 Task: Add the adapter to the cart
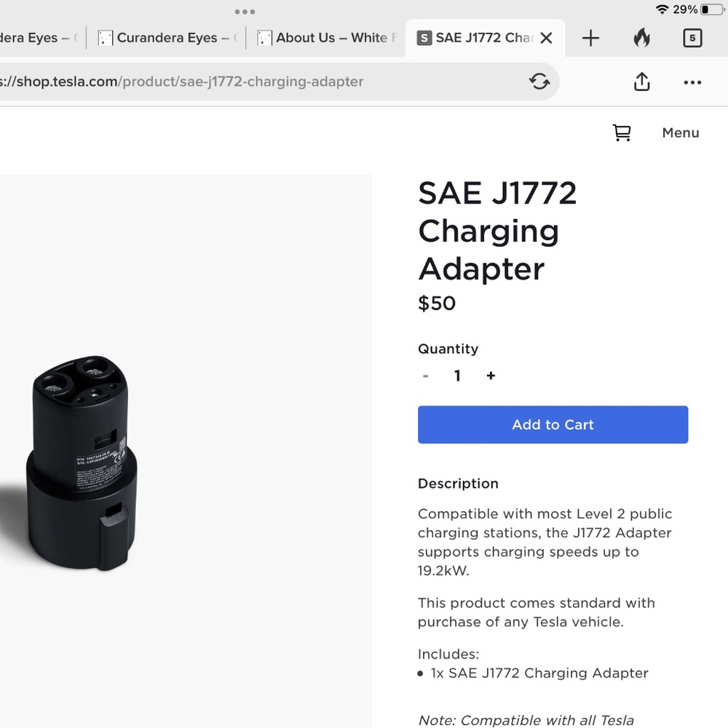pos(553,424)
